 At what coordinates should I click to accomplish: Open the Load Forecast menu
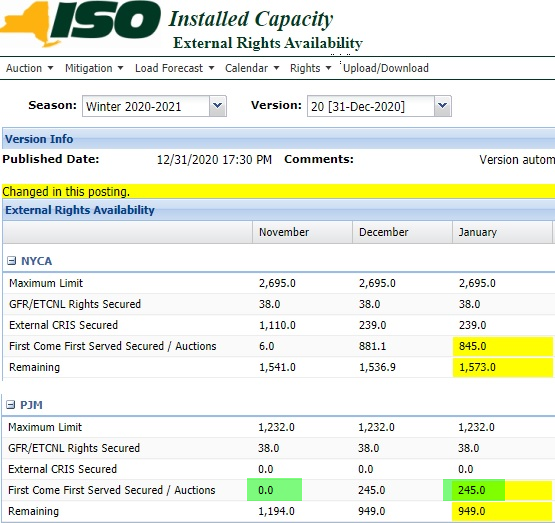pyautogui.click(x=174, y=68)
